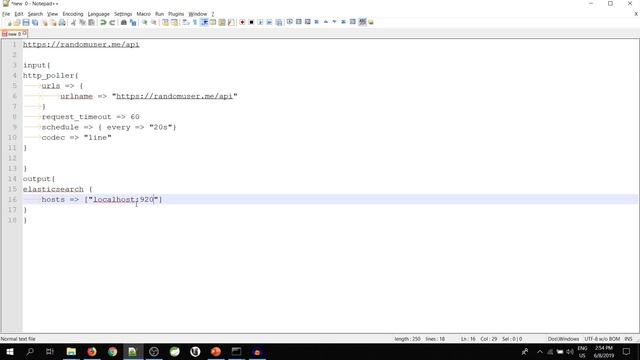Click the 'schedule' text on line 9
Viewport: 640px width, 360px height.
click(60, 127)
